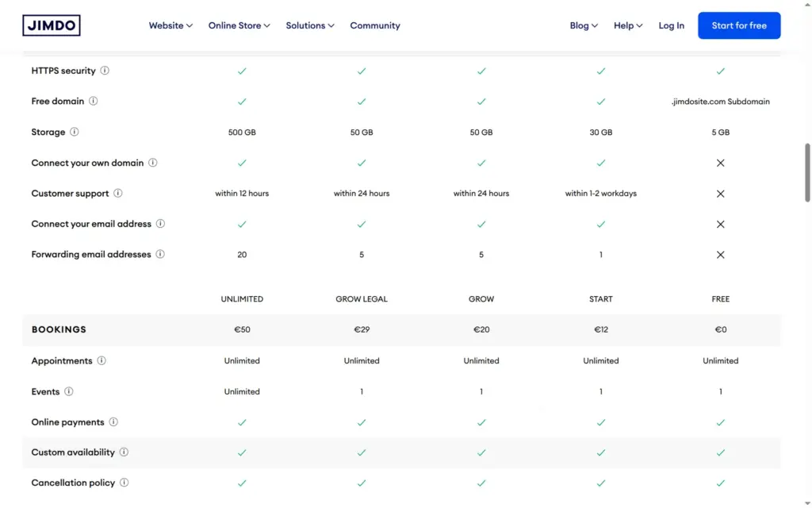The height and width of the screenshot is (508, 812).
Task: Click '500 GB' storage value
Action: pyautogui.click(x=242, y=133)
